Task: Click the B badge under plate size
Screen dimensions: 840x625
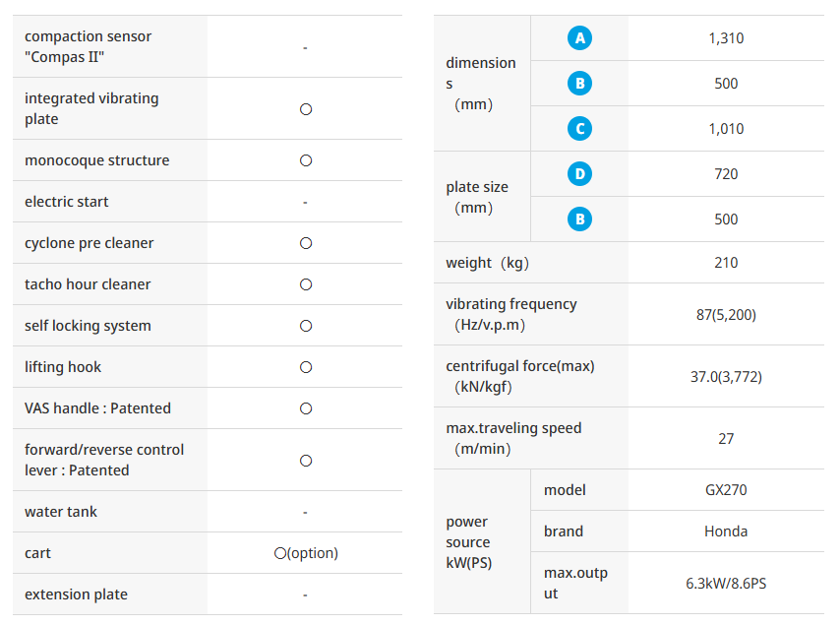Action: (x=579, y=219)
